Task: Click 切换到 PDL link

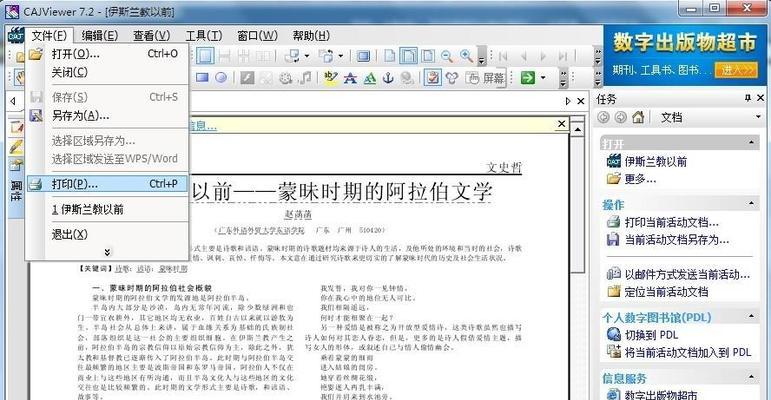Action: tap(651, 335)
